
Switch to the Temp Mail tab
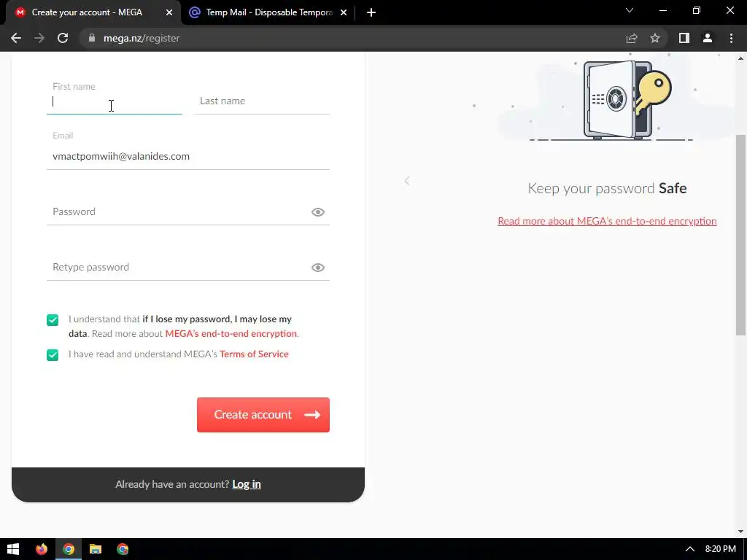tap(268, 12)
